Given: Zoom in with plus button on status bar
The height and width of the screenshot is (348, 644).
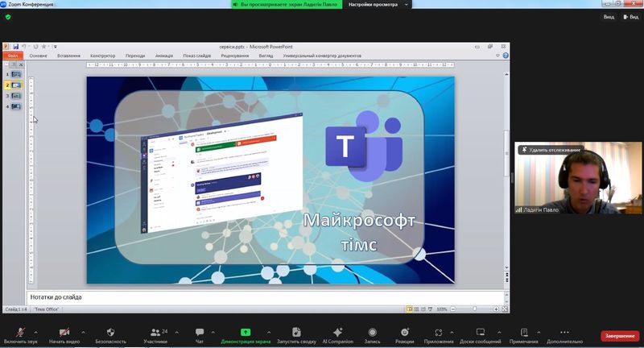Looking at the screenshot, I should click(x=496, y=309).
